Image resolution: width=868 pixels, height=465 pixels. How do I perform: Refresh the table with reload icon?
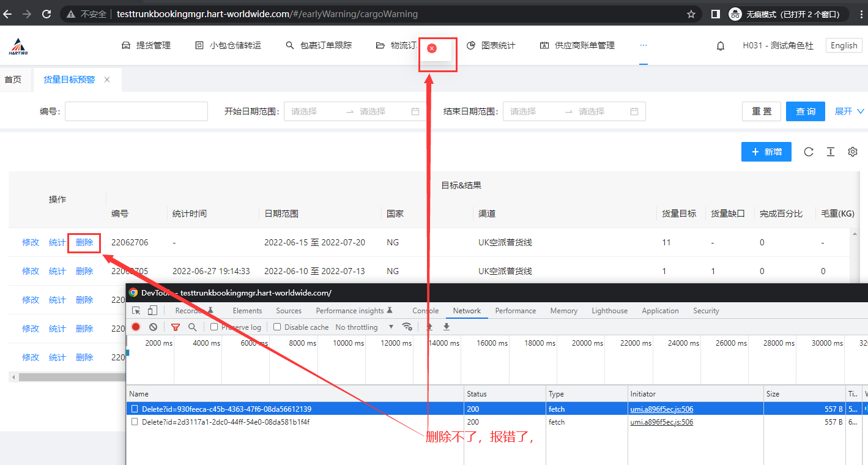(x=809, y=152)
